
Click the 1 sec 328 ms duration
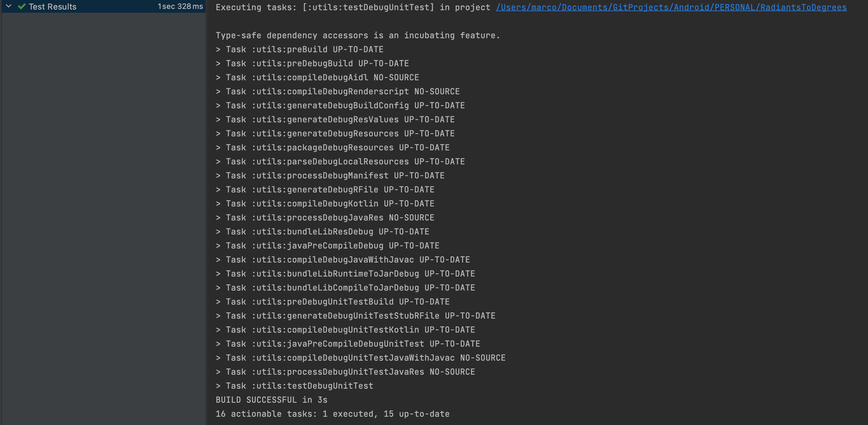tap(180, 6)
